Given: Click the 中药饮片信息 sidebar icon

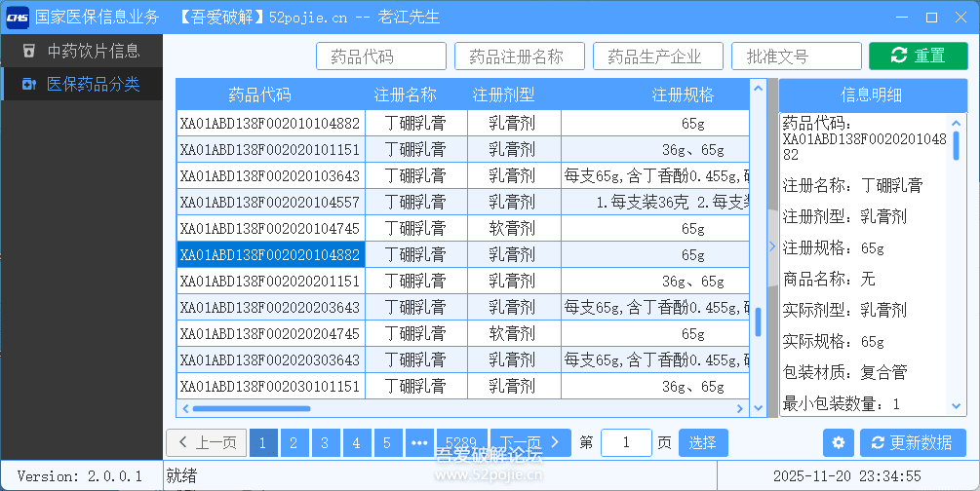Looking at the screenshot, I should pos(28,51).
